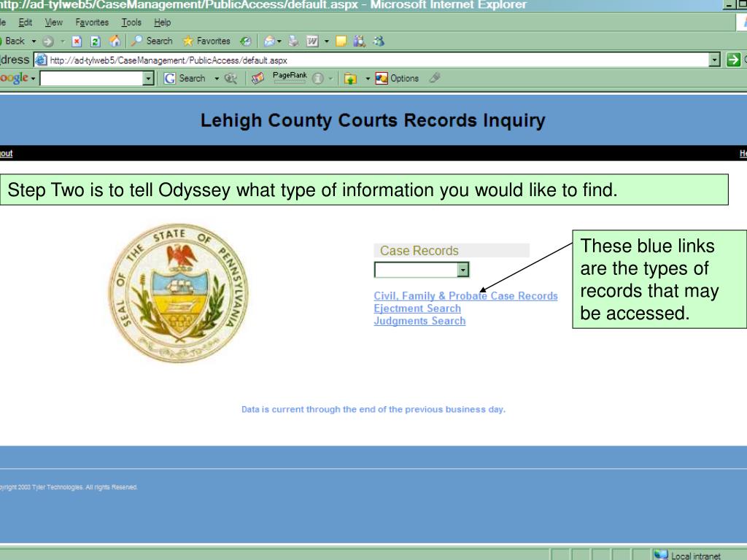This screenshot has width=747, height=560.
Task: Expand the address bar history dropdown
Action: [x=714, y=60]
